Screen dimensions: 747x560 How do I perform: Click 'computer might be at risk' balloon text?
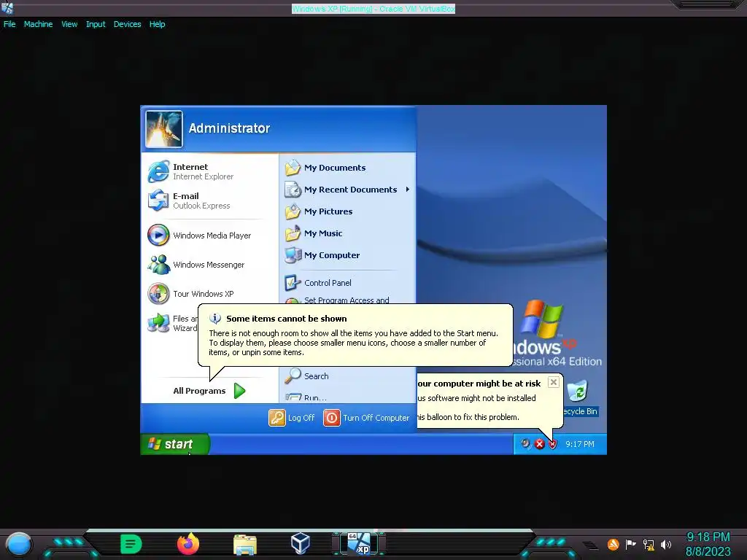[x=479, y=384]
